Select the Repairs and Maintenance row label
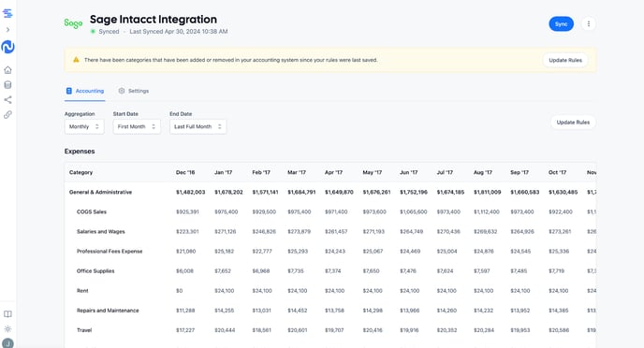This screenshot has width=644, height=348. point(108,311)
